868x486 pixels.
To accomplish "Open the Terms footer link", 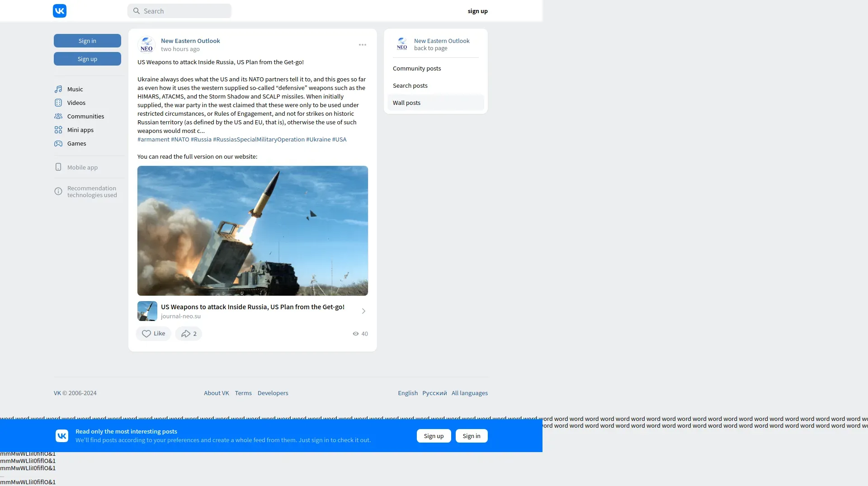I will tap(243, 393).
